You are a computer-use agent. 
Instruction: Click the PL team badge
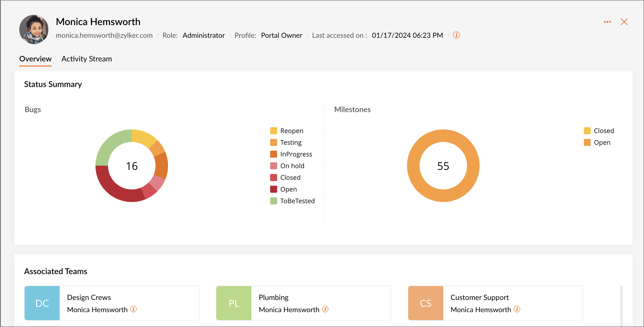click(x=234, y=303)
